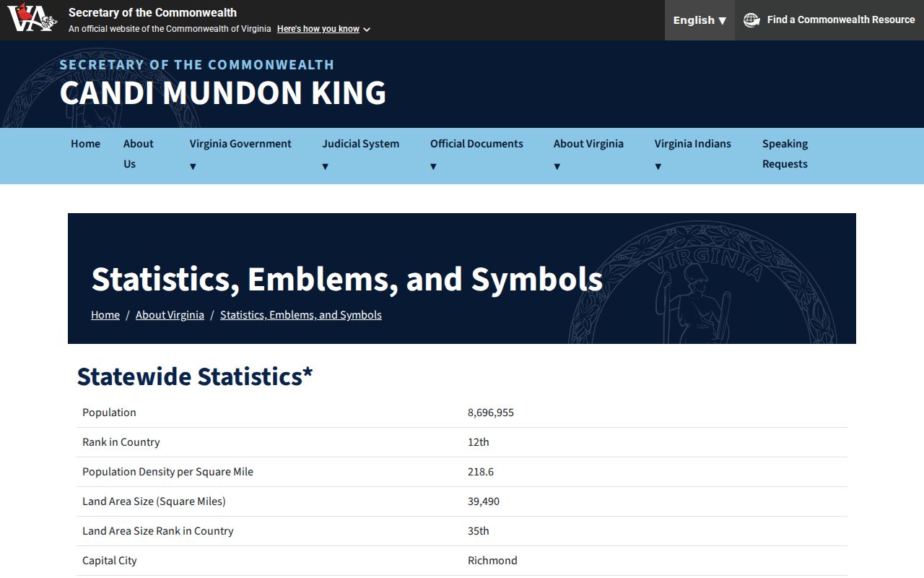Click the Statewide Statistics heading
This screenshot has height=578, width=924.
coord(195,376)
